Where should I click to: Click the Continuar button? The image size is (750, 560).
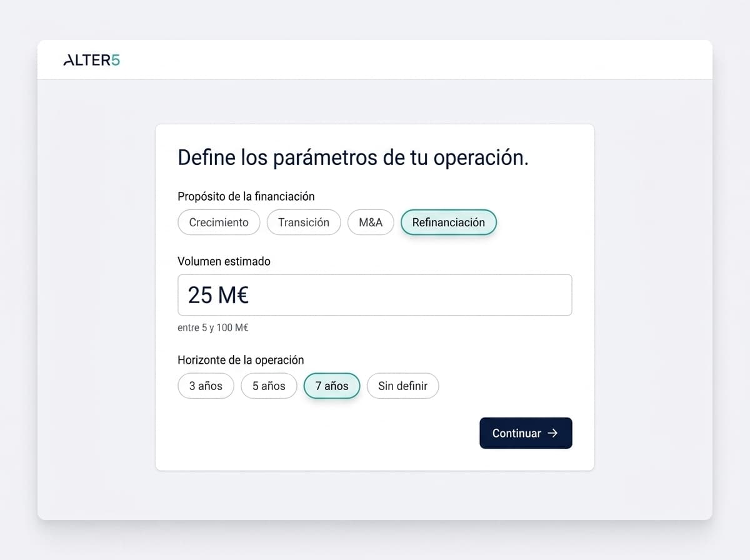[526, 433]
